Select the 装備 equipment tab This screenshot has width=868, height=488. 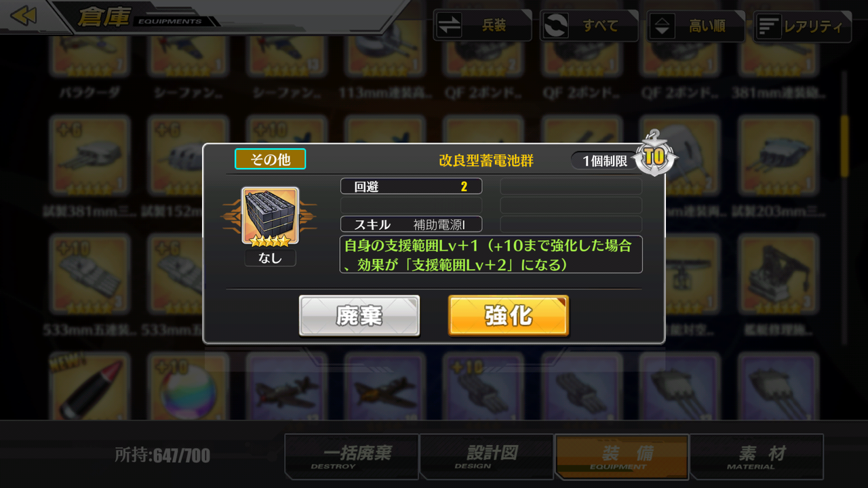tap(622, 457)
